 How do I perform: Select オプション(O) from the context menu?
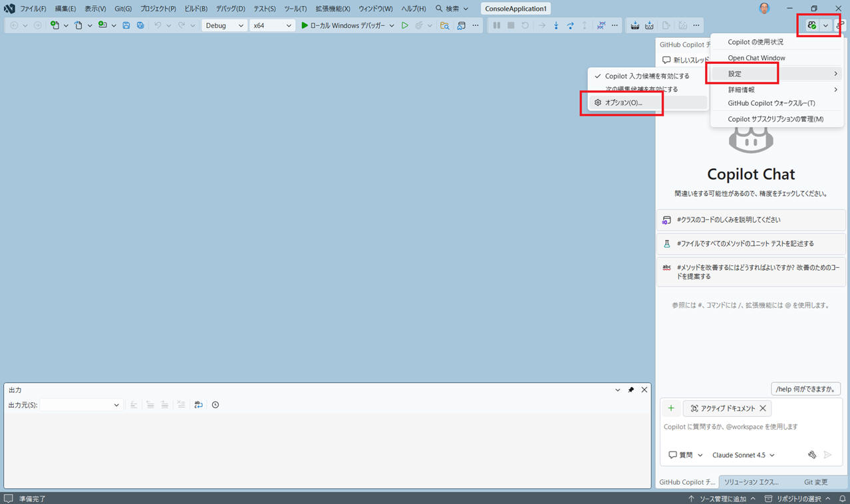click(x=625, y=102)
